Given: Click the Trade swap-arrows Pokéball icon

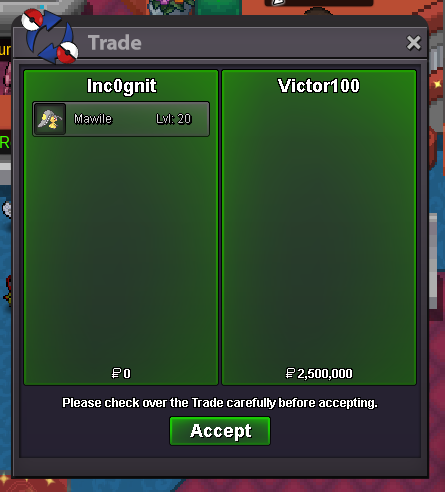Looking at the screenshot, I should click(x=50, y=36).
